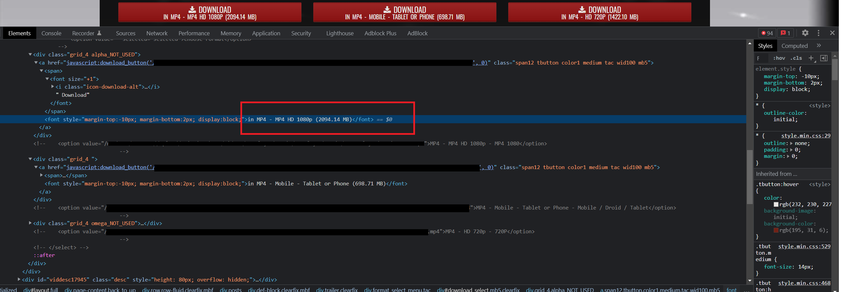The width and height of the screenshot is (868, 292).
Task: Expand the collapsed span…/span node
Action: click(x=41, y=175)
